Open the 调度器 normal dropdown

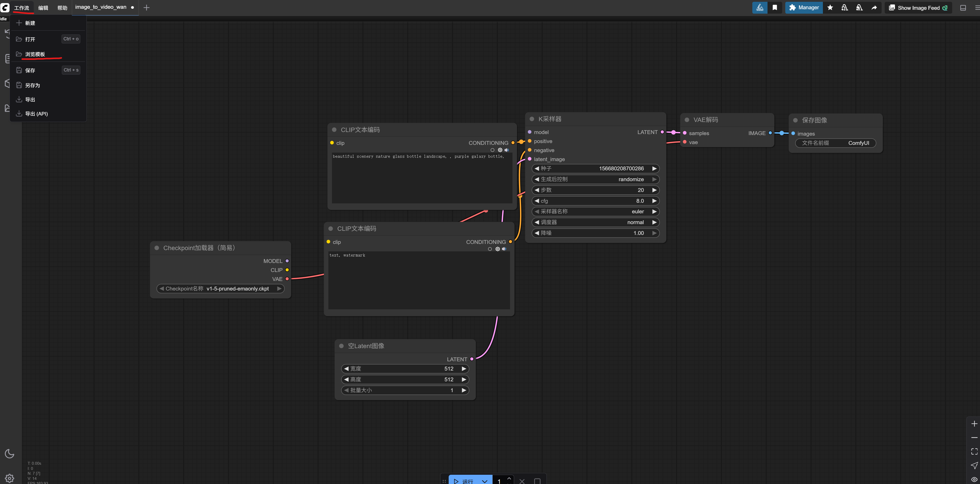595,222
